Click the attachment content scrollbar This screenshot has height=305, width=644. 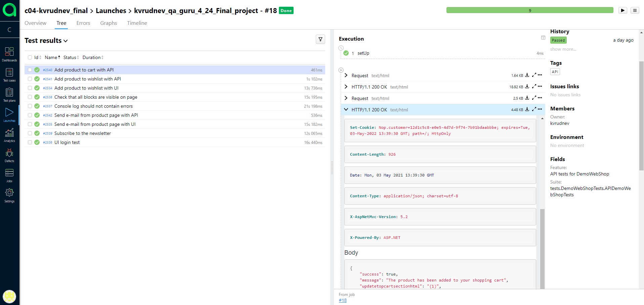click(x=542, y=248)
